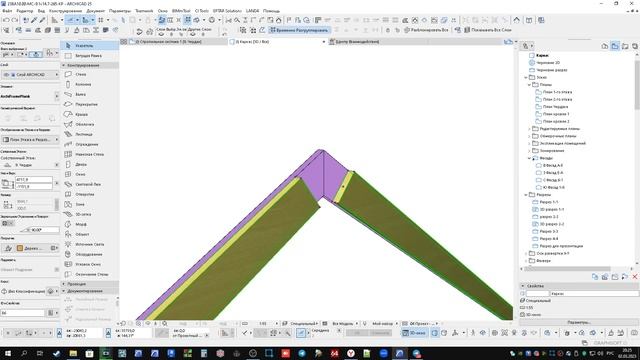640x360 pixels.
Task: Open the 9. Чердак home story dropdown
Action: pos(30,165)
